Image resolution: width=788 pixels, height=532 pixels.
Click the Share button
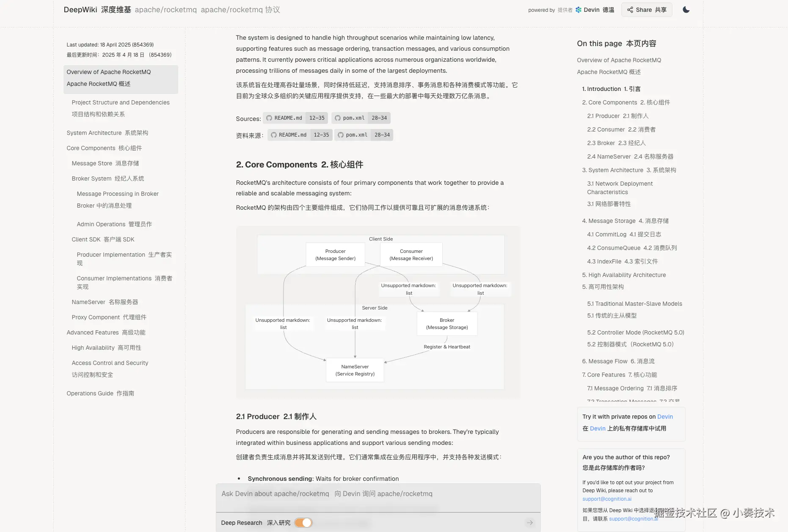coord(646,10)
